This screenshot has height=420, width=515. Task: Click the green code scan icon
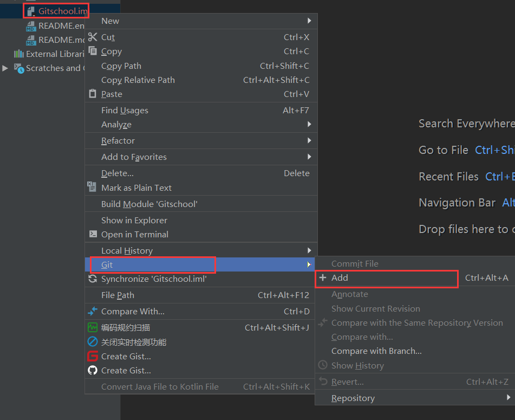click(93, 327)
